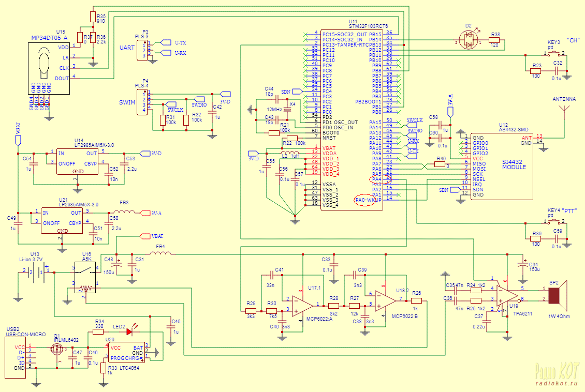This screenshot has height=392, width=585.
Task: Click the C34 150u capacitor symbol
Action: 522,264
